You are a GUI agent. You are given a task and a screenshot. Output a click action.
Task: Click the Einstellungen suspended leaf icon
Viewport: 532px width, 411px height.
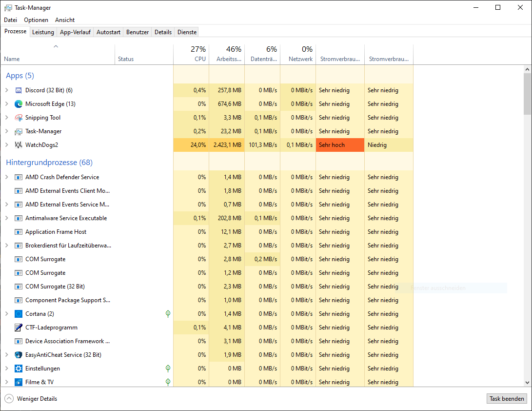click(168, 368)
